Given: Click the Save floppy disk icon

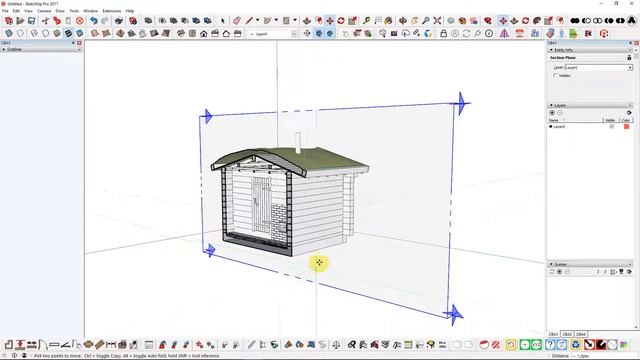Looking at the screenshot, I should click(x=31, y=20).
